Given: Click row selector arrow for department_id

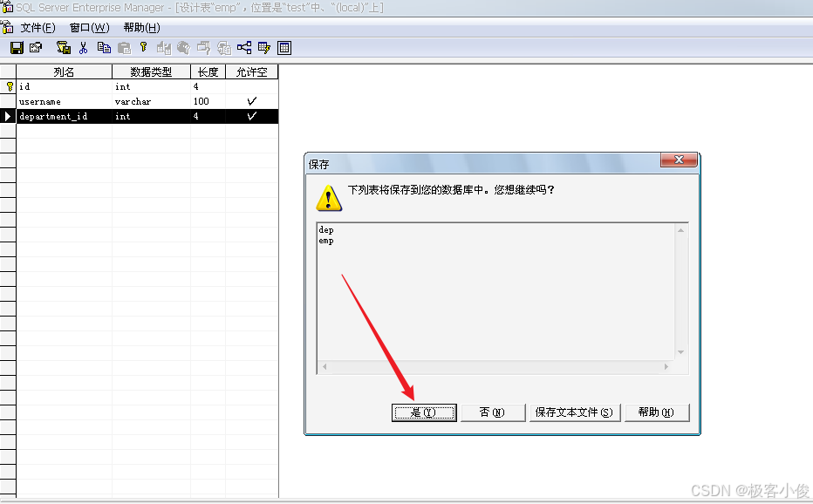Looking at the screenshot, I should [x=8, y=116].
